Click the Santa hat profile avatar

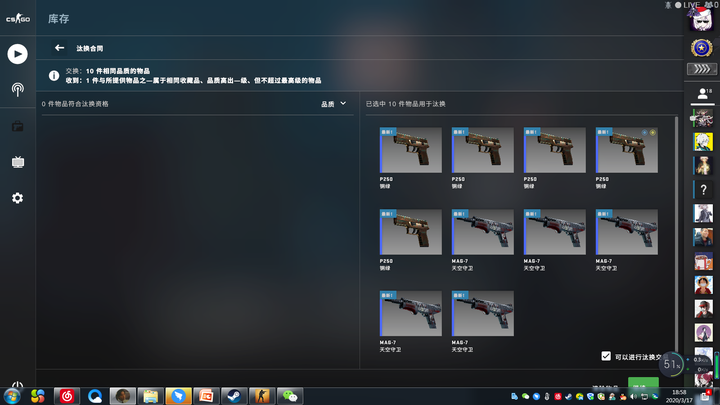tap(702, 19)
